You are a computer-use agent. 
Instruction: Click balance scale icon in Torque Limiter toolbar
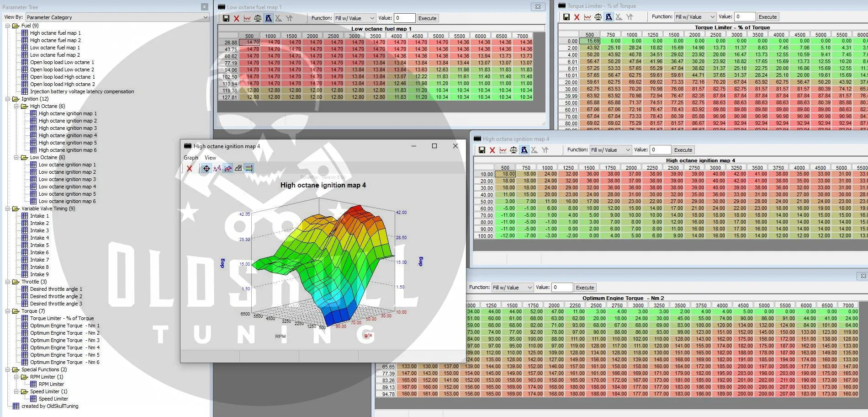click(598, 17)
